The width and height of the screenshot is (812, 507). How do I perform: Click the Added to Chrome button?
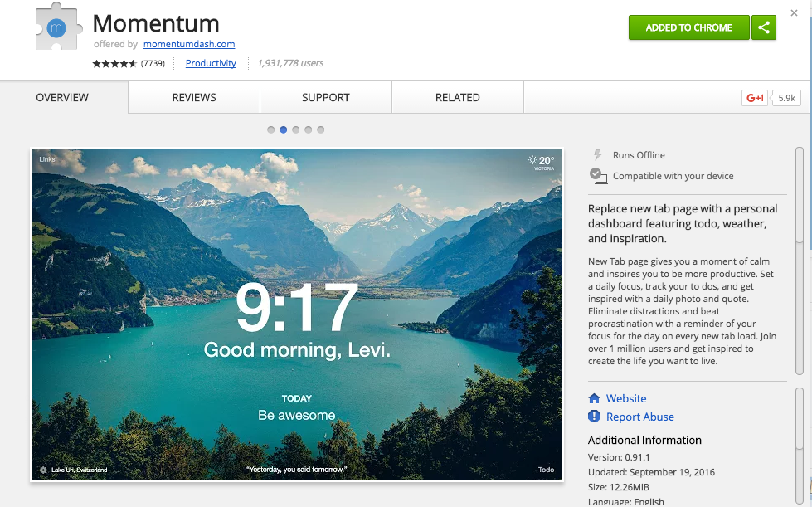point(688,27)
